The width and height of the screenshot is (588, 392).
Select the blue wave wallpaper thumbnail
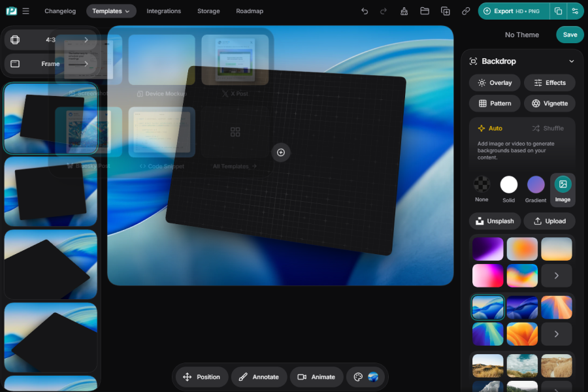pyautogui.click(x=488, y=307)
